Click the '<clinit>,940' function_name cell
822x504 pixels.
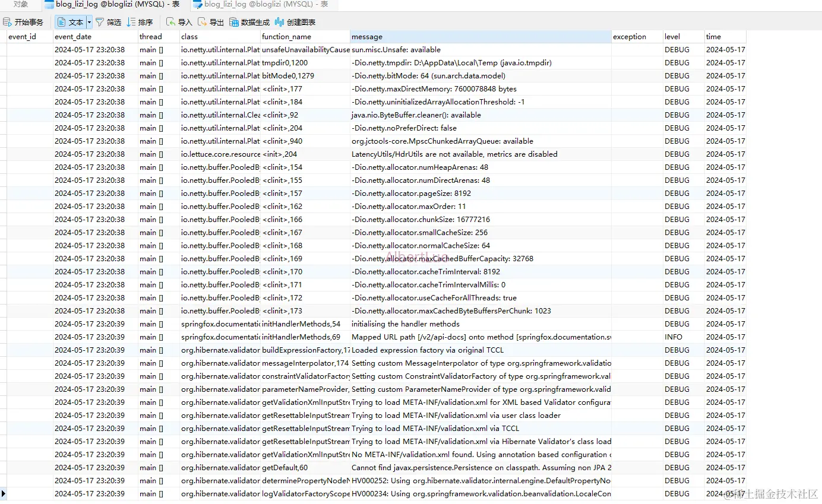point(305,141)
